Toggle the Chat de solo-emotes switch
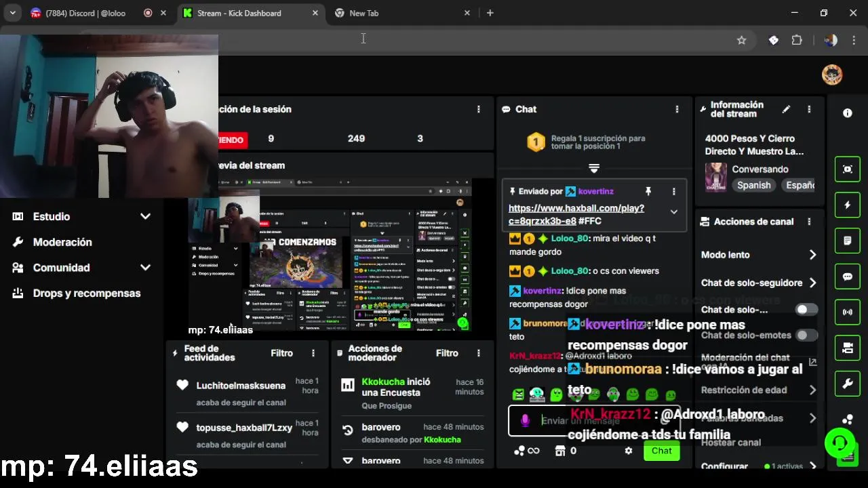This screenshot has width=868, height=488. click(x=806, y=335)
